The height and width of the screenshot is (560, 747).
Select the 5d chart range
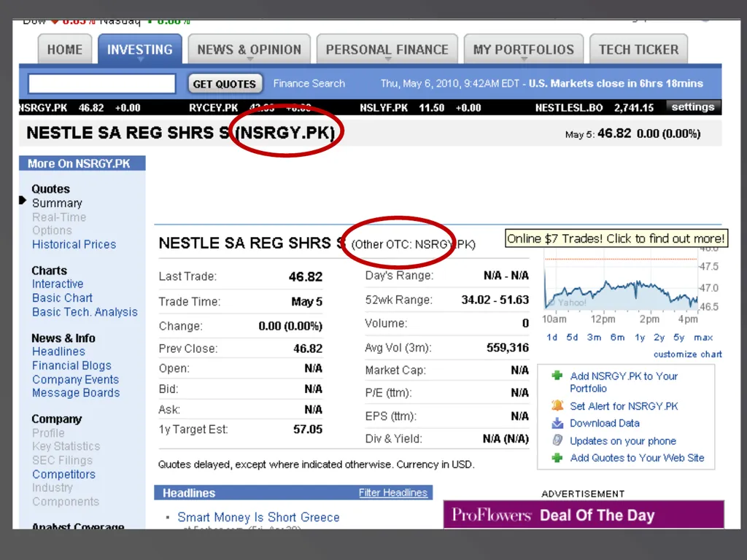tap(572, 337)
